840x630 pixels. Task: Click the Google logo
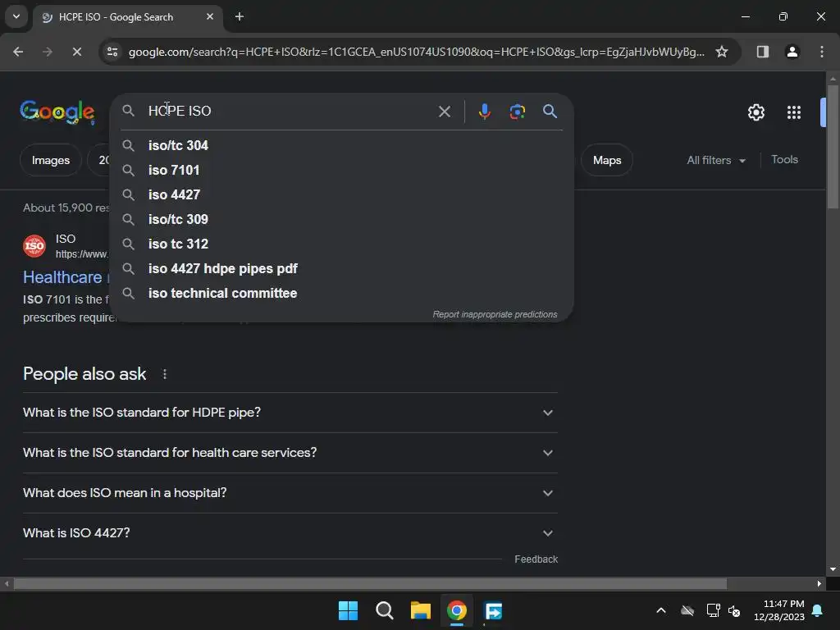(x=57, y=112)
